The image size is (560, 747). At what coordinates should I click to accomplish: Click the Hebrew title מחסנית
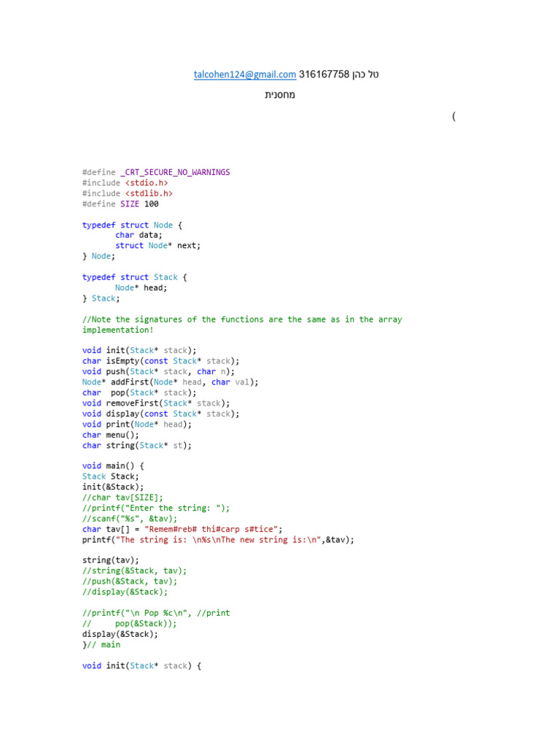280,95
